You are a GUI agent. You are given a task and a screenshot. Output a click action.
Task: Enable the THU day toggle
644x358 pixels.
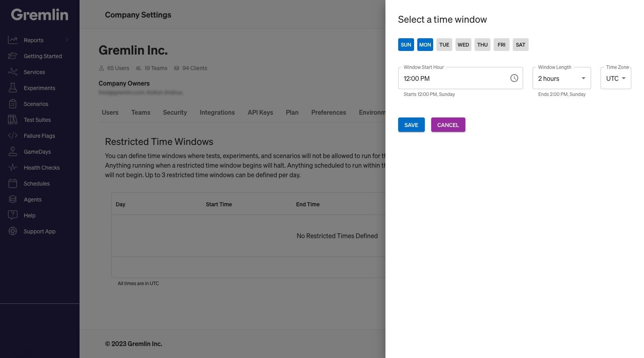483,45
